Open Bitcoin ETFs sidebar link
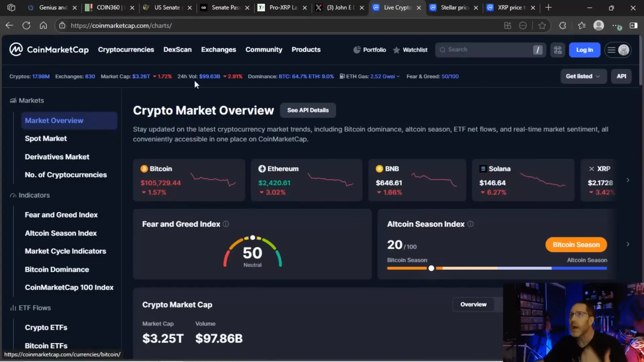Screen dimensions: 644x362 coord(46,346)
